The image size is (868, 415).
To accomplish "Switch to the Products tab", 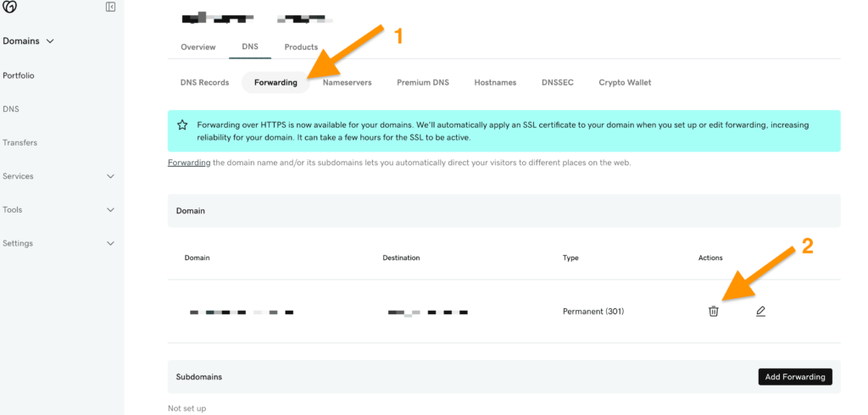I will [301, 47].
